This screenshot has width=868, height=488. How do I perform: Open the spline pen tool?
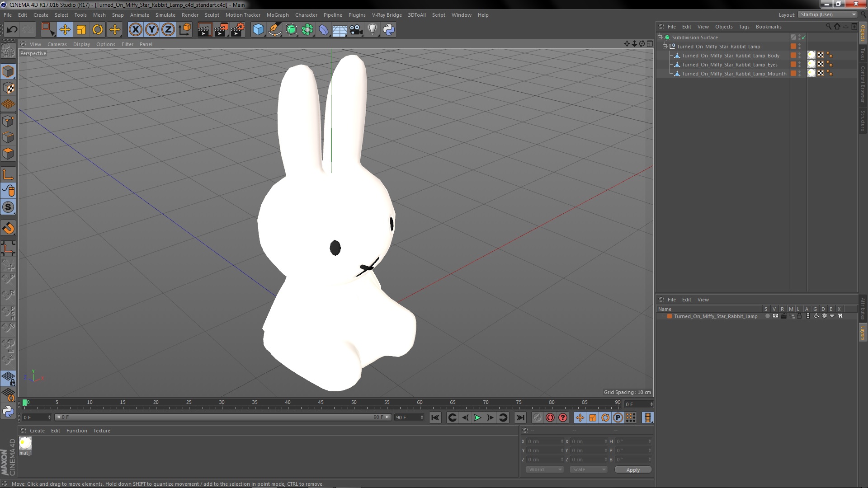pos(275,30)
